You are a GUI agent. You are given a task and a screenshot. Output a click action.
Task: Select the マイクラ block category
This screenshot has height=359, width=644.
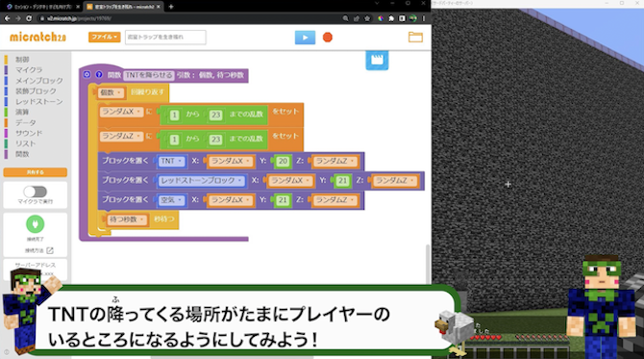[x=29, y=70]
